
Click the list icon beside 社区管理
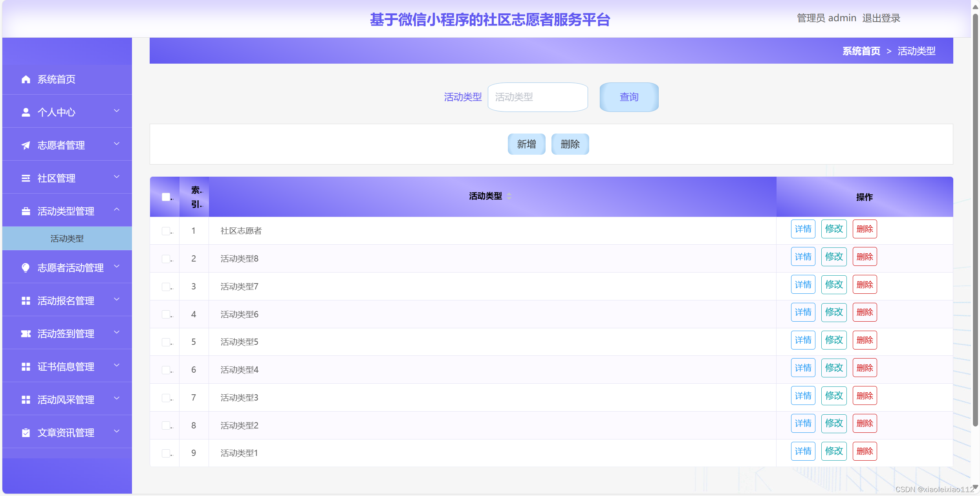click(x=26, y=178)
